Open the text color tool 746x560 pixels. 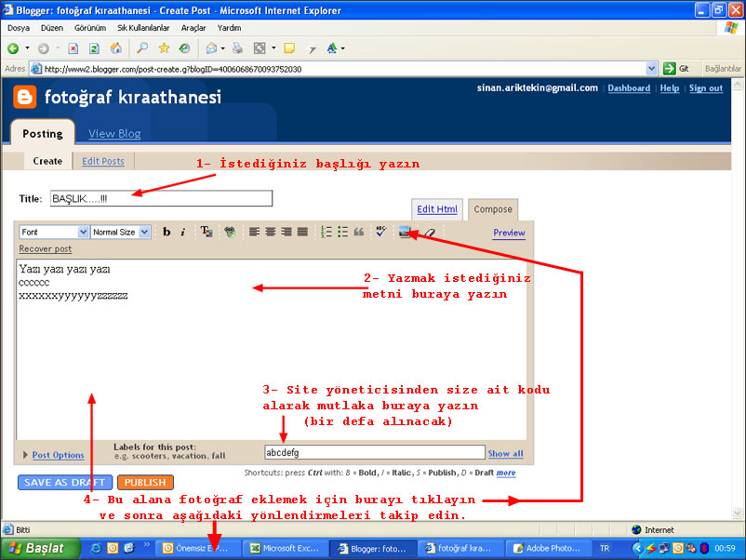tap(206, 232)
